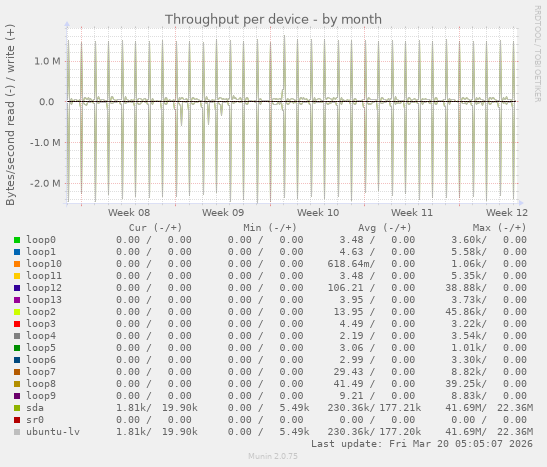Select the ubuntu-lv legend label
This screenshot has width=547, height=467.
click(53, 432)
